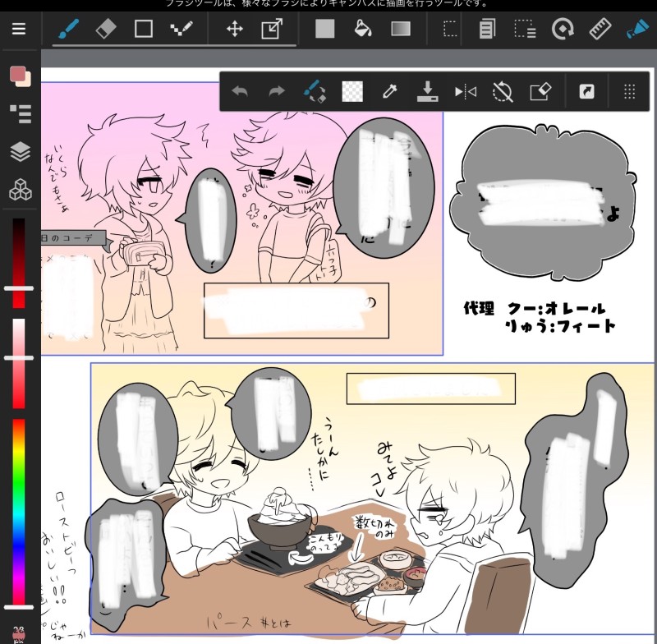Open the 3D materials cubes panel
657x644 pixels.
click(20, 190)
